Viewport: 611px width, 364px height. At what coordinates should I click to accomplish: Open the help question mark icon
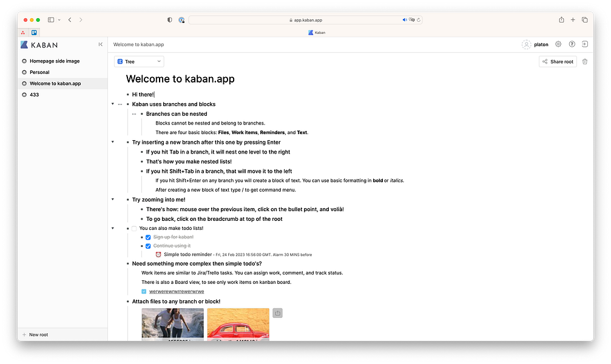(572, 44)
